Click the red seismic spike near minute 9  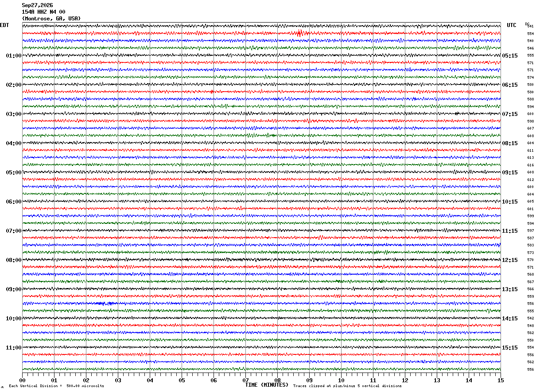point(300,33)
